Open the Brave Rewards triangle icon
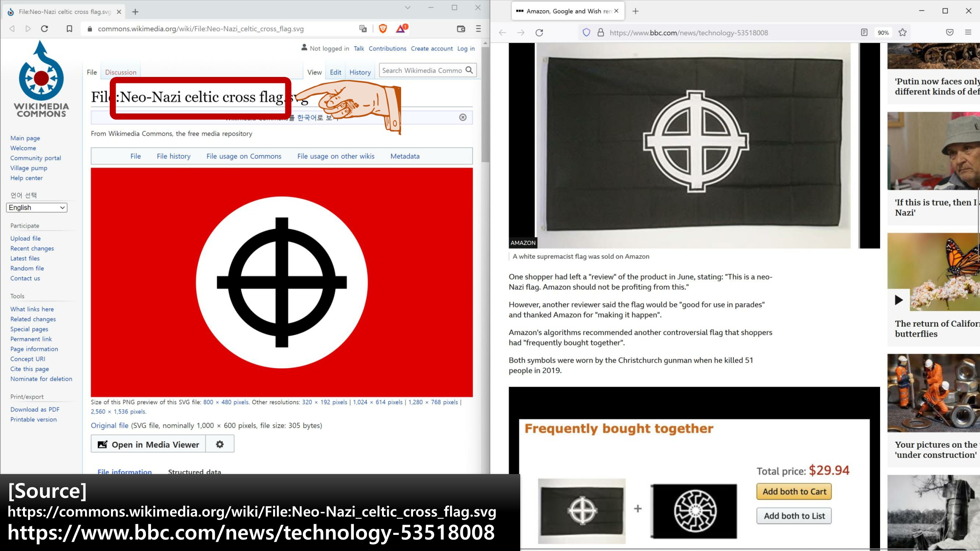Viewport: 980px width, 551px height. pos(401,29)
